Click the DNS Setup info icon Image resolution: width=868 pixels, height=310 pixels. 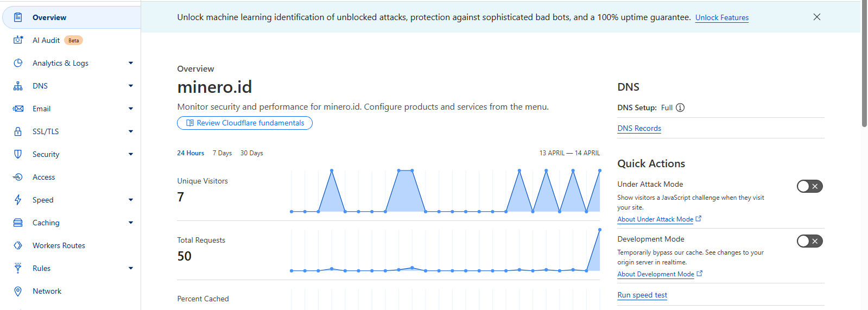pos(680,107)
